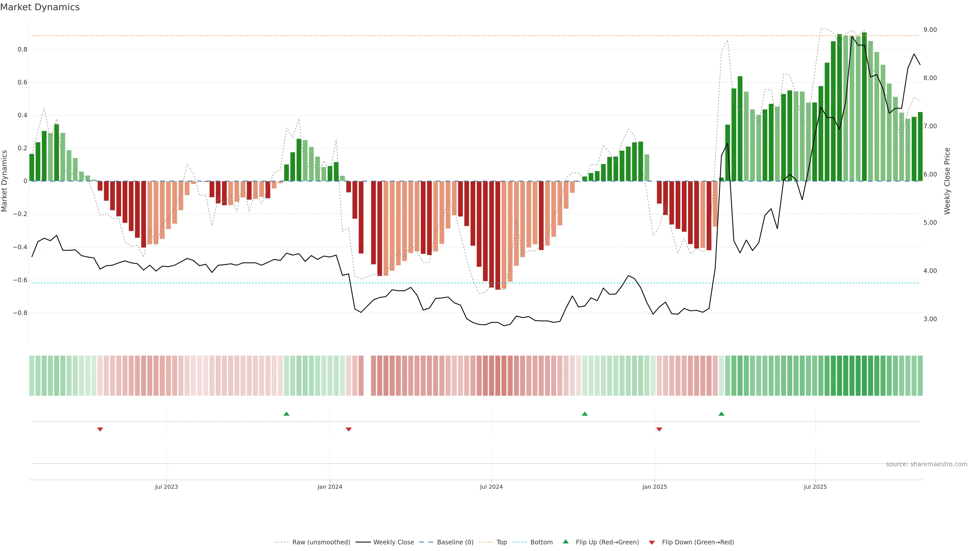Click the red flip-down marker after Jan 2024

point(348,429)
